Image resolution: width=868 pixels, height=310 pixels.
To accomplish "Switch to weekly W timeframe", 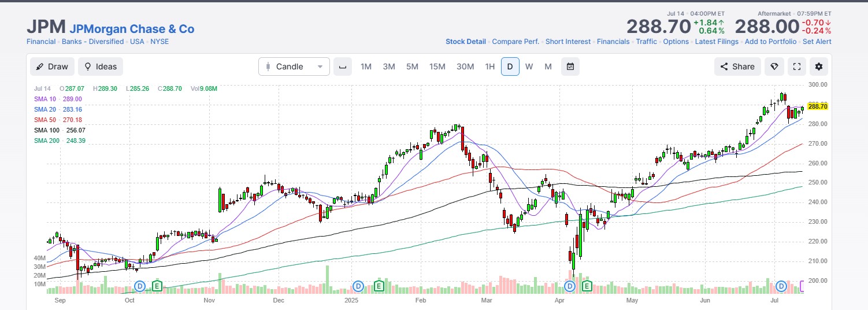I will click(x=529, y=67).
